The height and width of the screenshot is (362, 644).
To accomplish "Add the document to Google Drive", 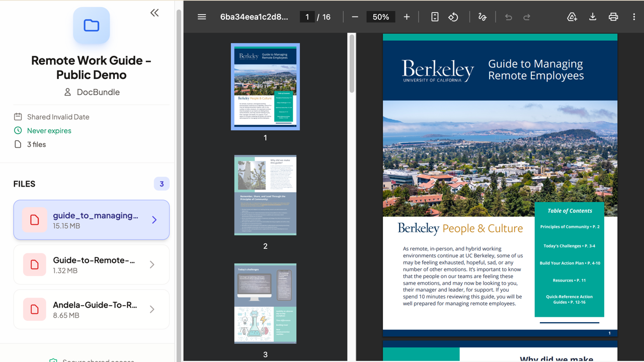I will click(x=572, y=17).
